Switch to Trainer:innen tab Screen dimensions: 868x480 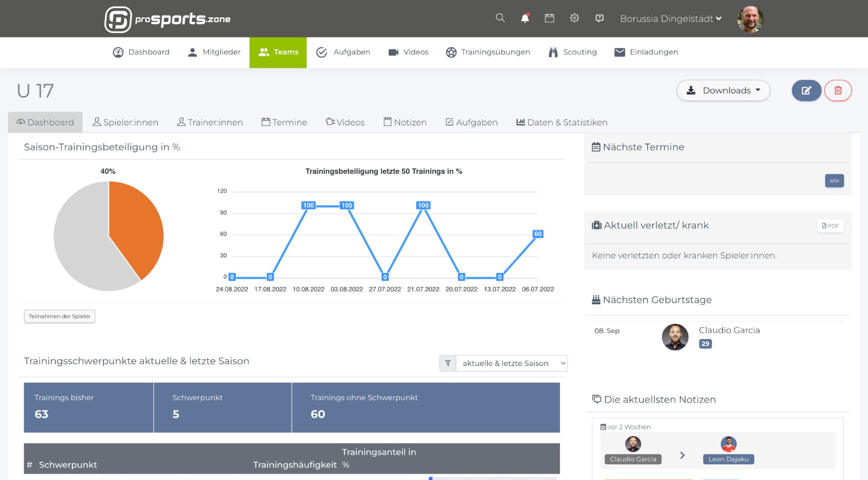click(x=210, y=122)
